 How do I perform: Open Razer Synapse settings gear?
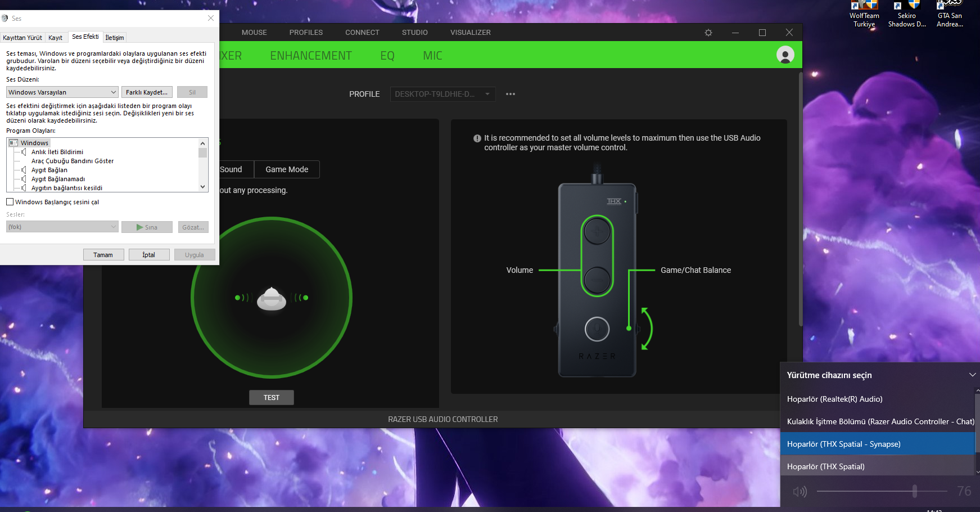click(708, 33)
